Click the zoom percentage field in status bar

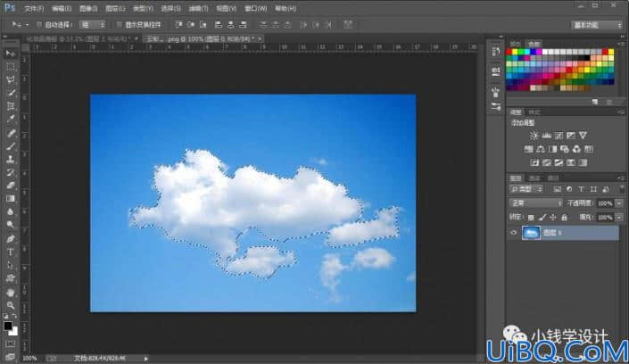pos(29,358)
